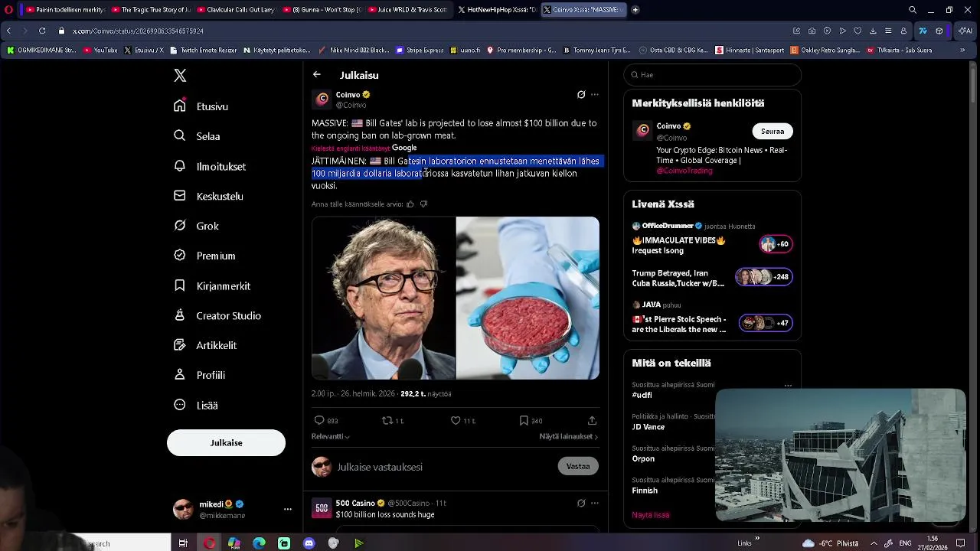Open Discord from the taskbar
Viewport: 980px width, 551px height.
click(x=309, y=543)
